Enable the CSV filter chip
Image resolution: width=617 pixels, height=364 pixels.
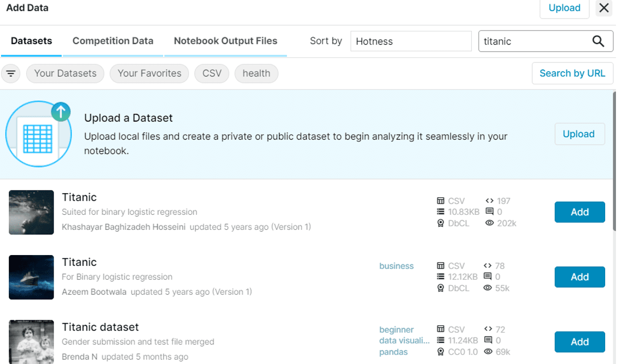click(x=212, y=74)
